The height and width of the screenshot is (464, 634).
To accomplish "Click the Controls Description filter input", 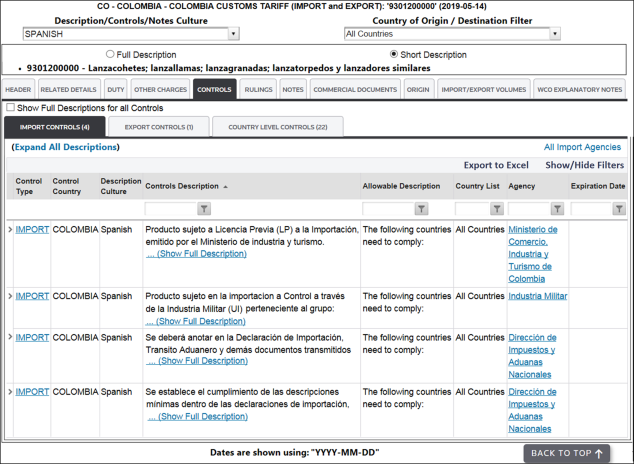I will click(x=171, y=209).
